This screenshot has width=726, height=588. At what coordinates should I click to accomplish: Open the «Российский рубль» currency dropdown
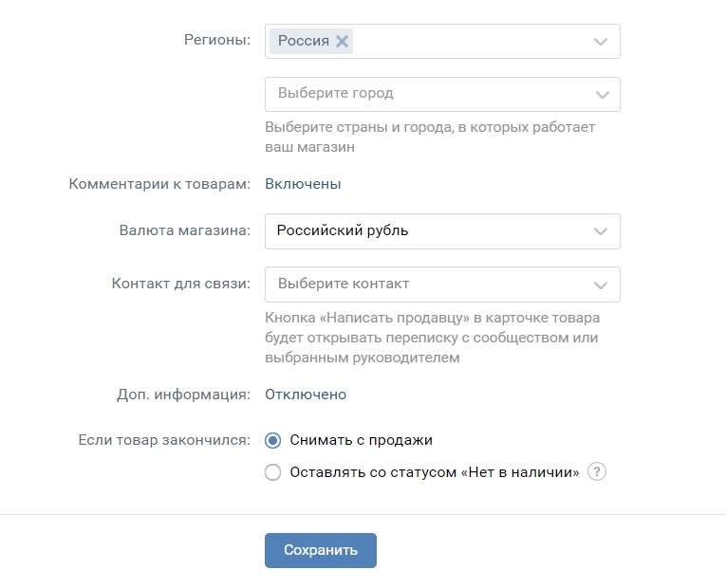tap(427, 231)
